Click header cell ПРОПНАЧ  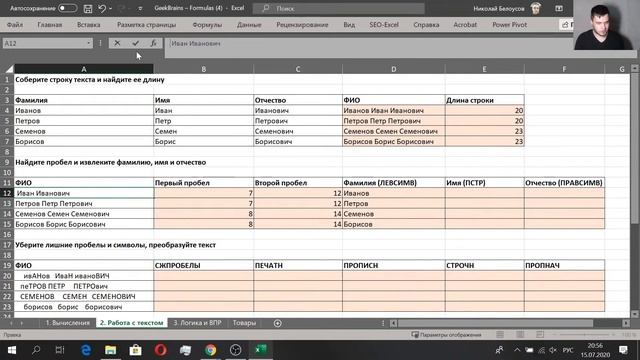(564, 266)
